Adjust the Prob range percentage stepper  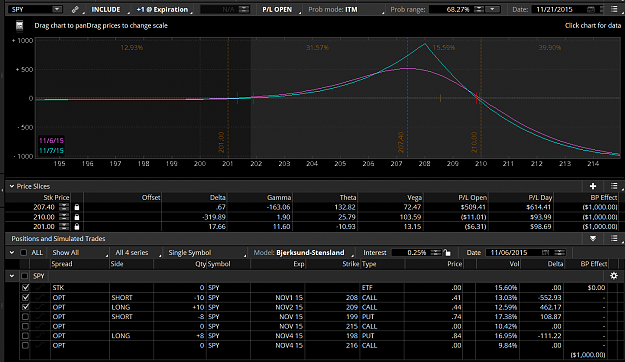pyautogui.click(x=479, y=10)
